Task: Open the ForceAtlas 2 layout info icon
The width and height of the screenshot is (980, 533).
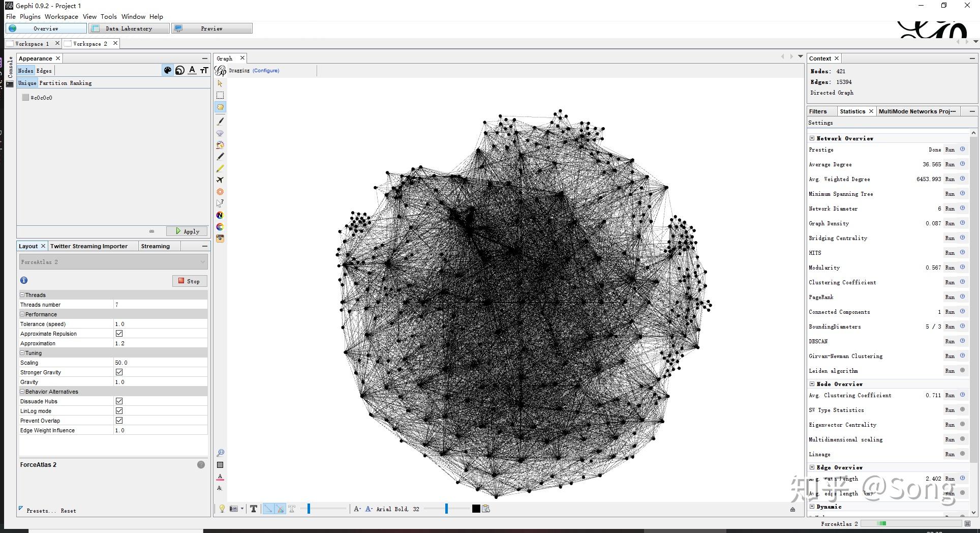Action: click(24, 280)
